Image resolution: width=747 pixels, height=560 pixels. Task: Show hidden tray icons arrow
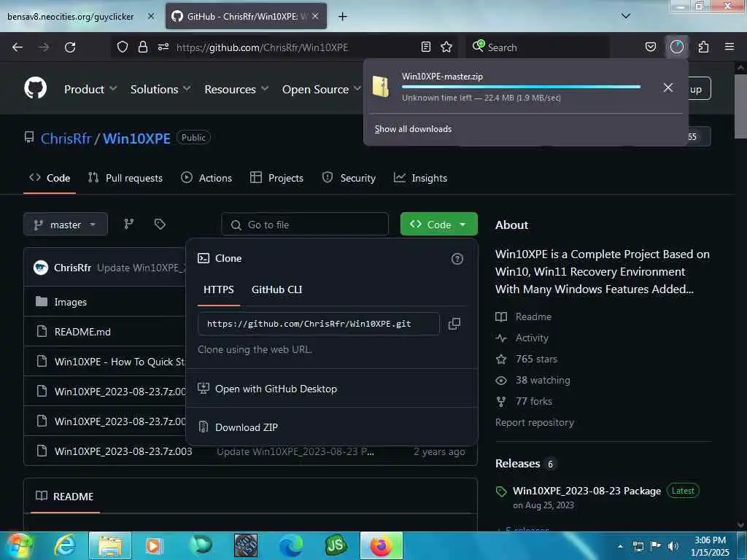coord(620,546)
